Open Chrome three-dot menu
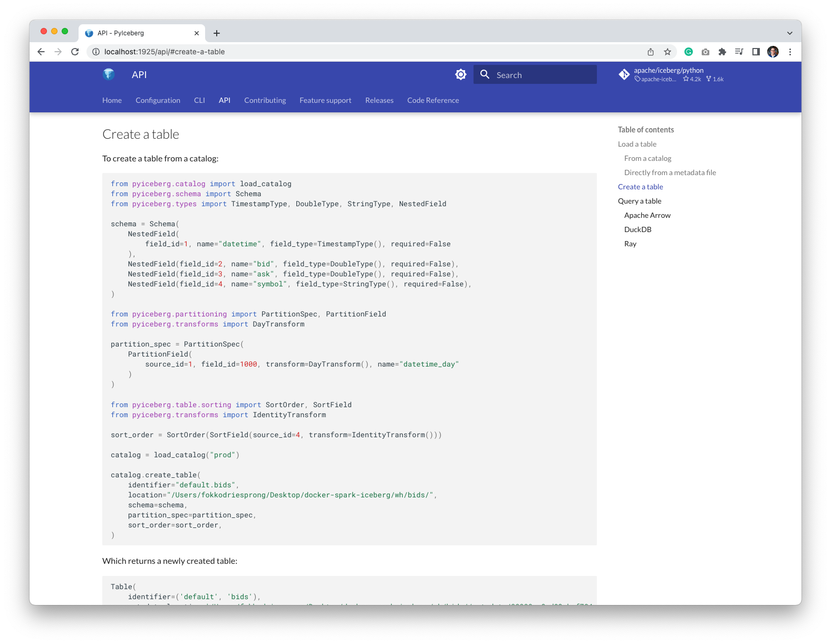The height and width of the screenshot is (644, 831). [x=790, y=52]
